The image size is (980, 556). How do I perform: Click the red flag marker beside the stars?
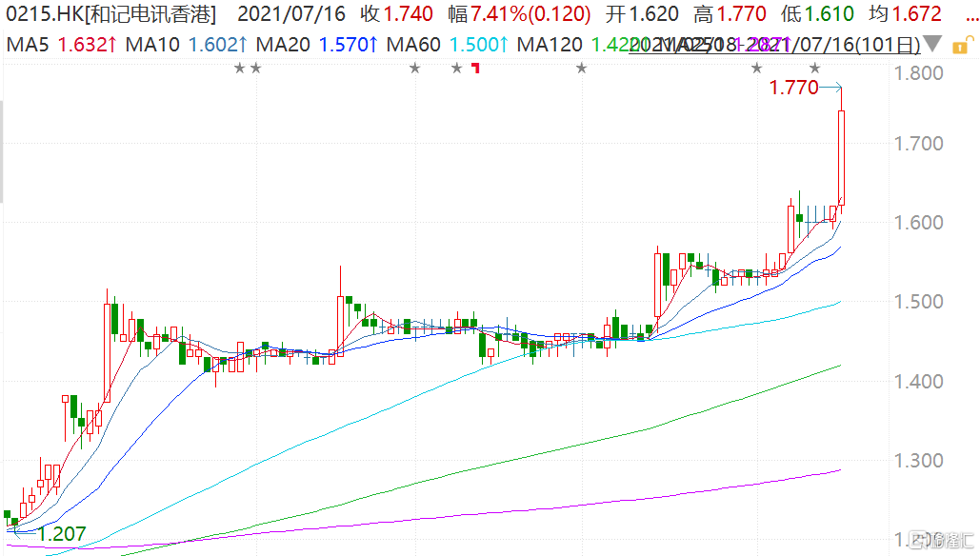tap(475, 69)
